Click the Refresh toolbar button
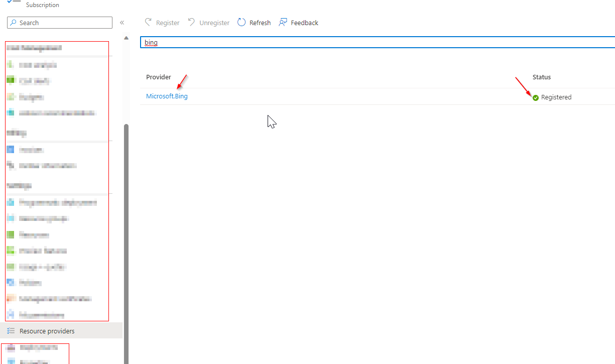This screenshot has height=364, width=615. 254,23
